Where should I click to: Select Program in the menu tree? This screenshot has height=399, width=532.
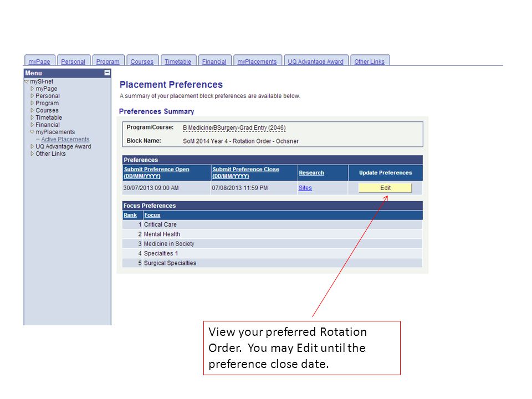47,103
